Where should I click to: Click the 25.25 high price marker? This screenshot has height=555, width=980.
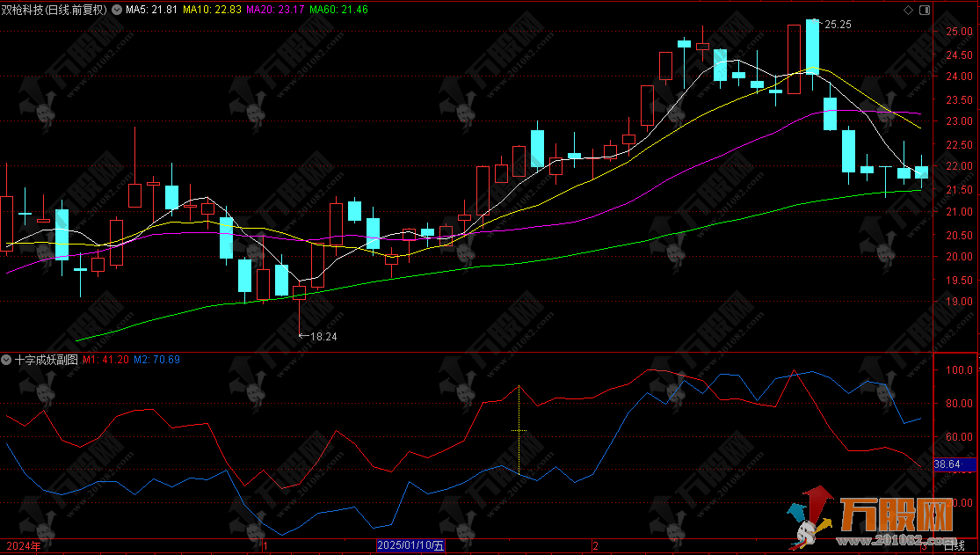[x=838, y=25]
